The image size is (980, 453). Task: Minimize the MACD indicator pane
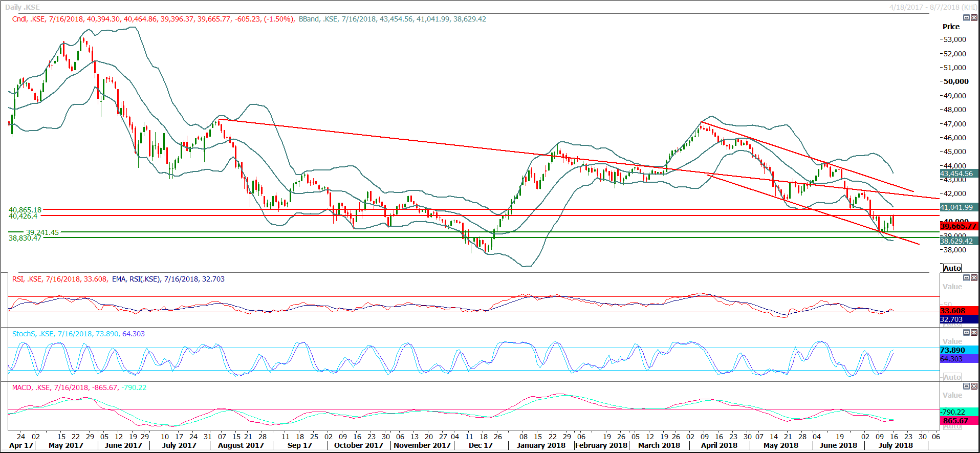966,386
